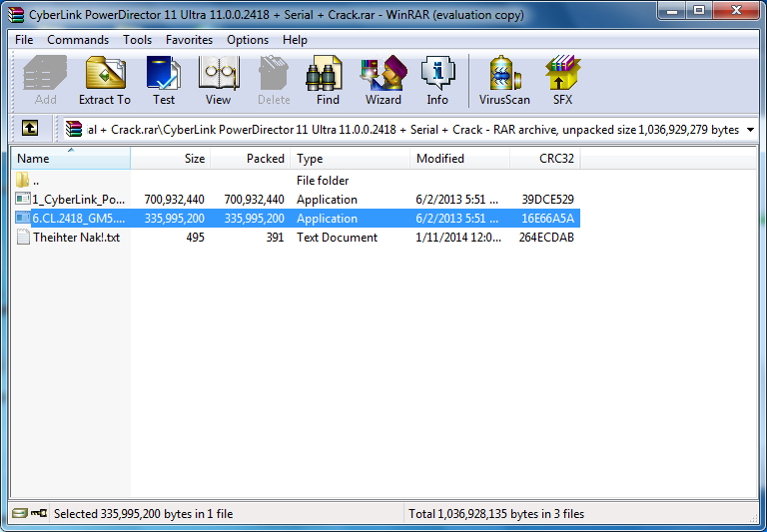The height and width of the screenshot is (532, 767).
Task: Click the File folder type cell
Action: coord(323,180)
